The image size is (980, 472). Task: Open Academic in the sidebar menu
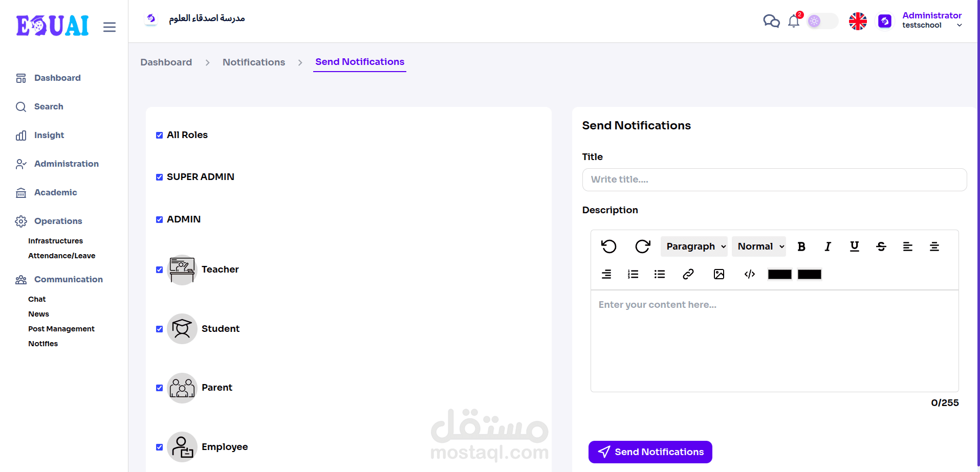[55, 192]
